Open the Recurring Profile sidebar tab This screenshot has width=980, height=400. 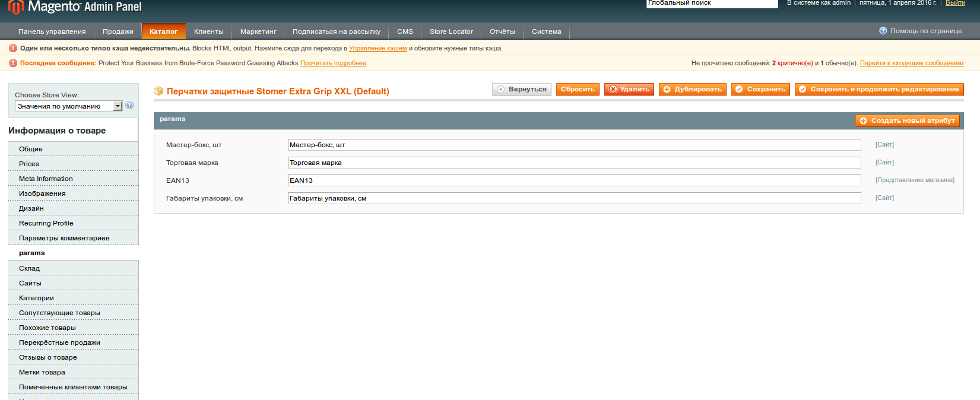pos(74,223)
